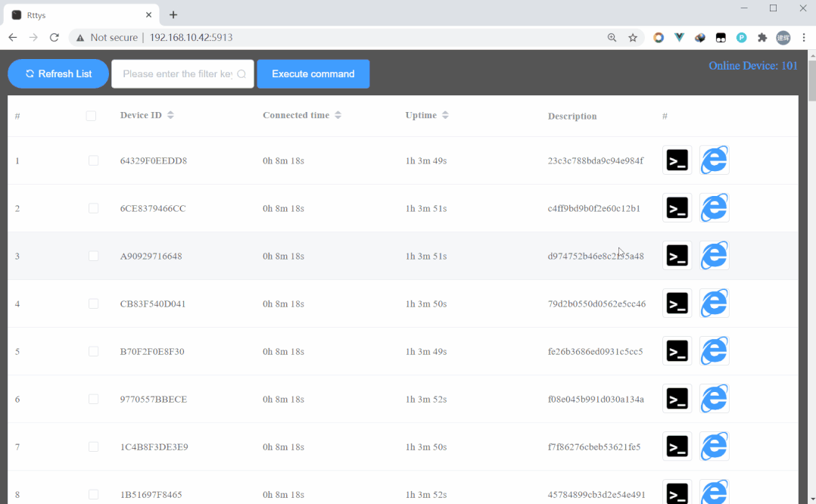Image resolution: width=816 pixels, height=504 pixels.
Task: Launch terminal session for device A90929716648
Action: pos(676,255)
